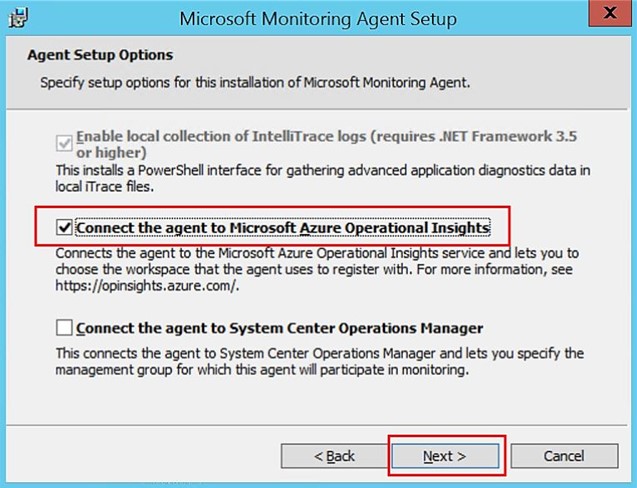Toggle the grayed-out IntelliTrace logs checkbox
Viewport: 637px width, 488px height.
click(x=64, y=143)
